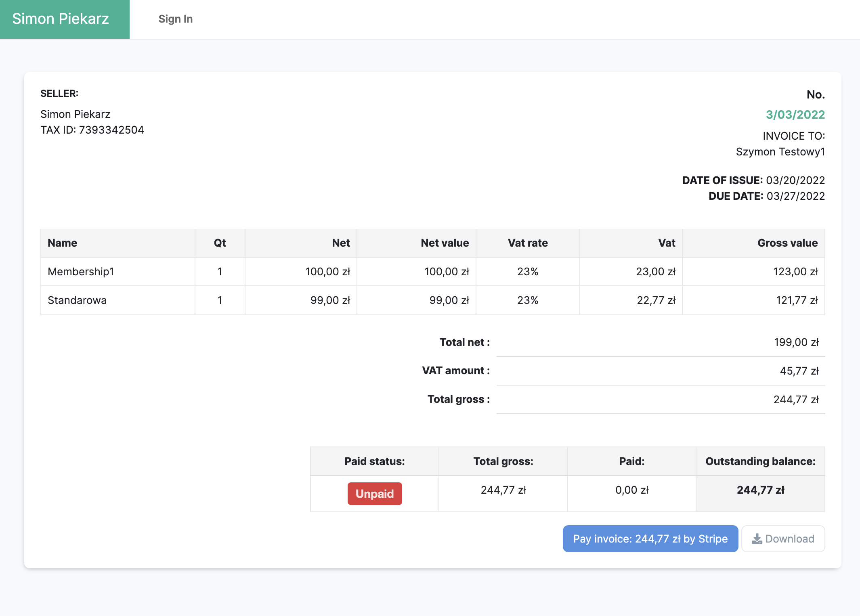Click the Simon Piekarz brand logo

[x=61, y=19]
